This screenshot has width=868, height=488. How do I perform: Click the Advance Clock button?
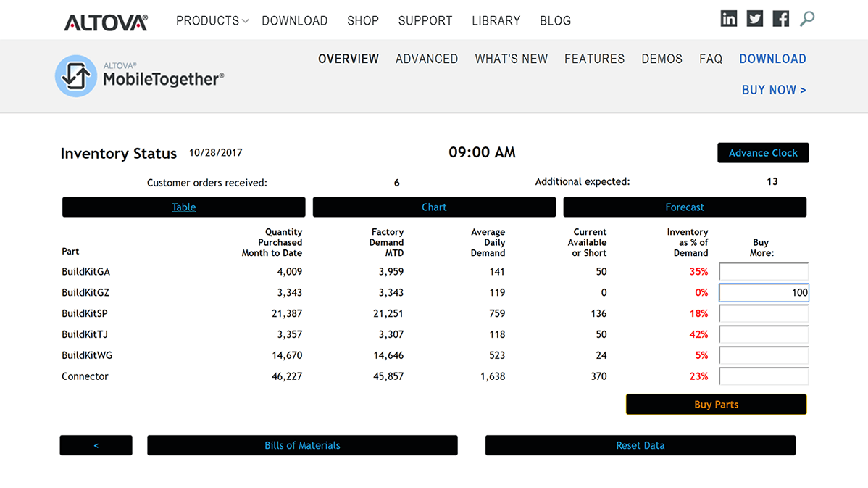point(763,153)
